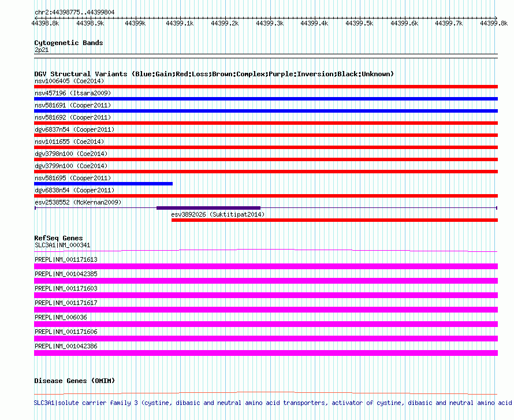
Task: Click the SLC3A1|NM_000341 gene label
Action: coord(62,245)
